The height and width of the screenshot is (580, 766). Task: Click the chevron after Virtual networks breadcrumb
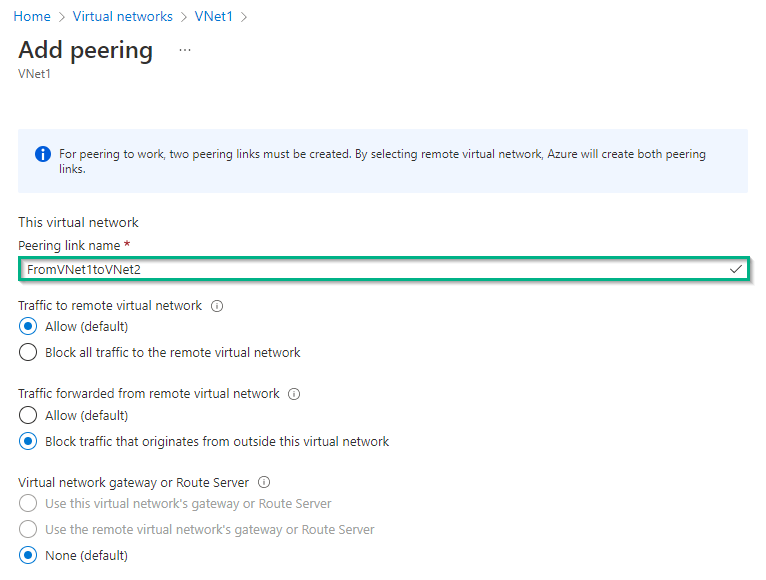[x=184, y=17]
